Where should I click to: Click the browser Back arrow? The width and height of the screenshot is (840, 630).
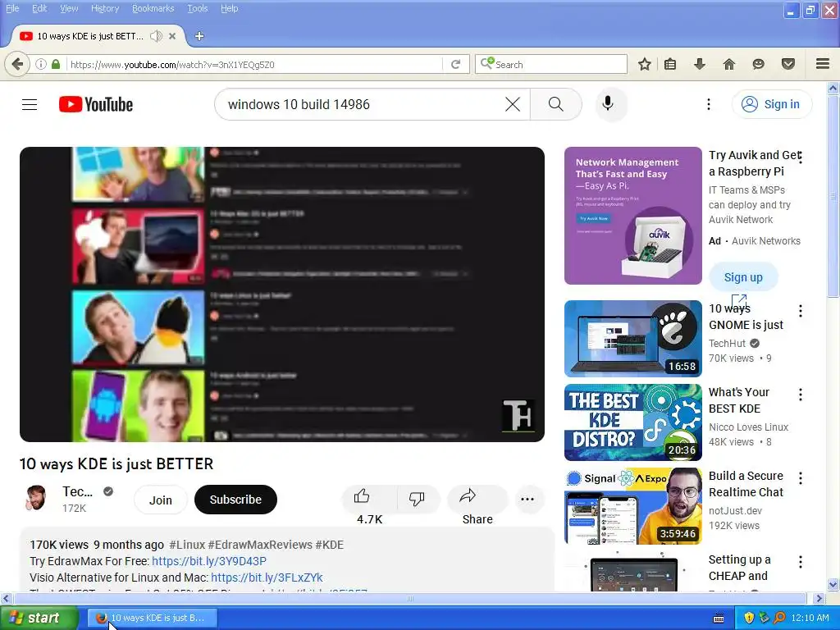(17, 64)
